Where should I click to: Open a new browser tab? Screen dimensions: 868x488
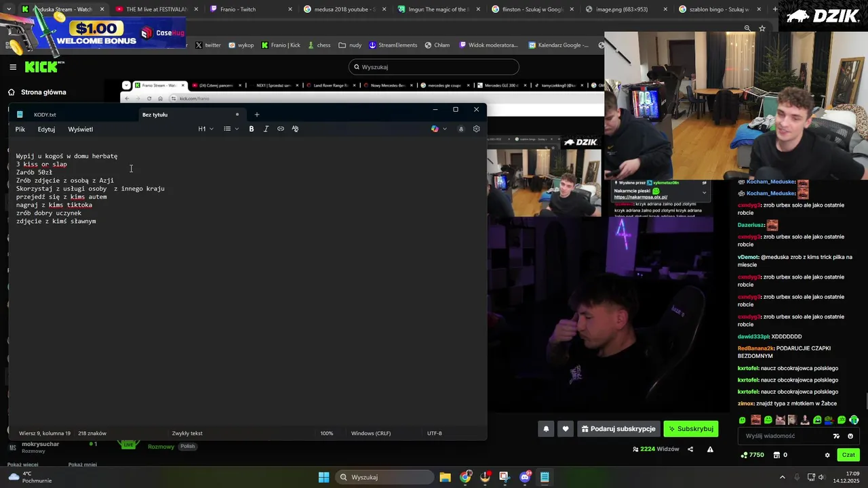coord(776,9)
